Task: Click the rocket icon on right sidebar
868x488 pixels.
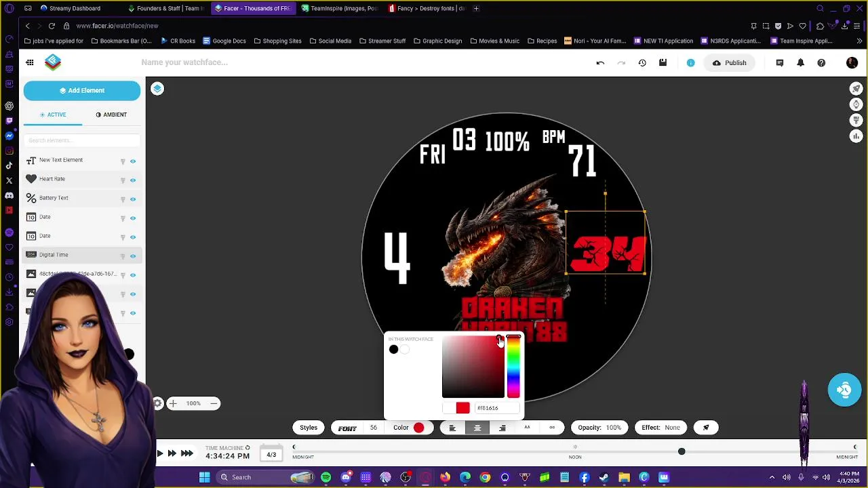Action: 856,89
